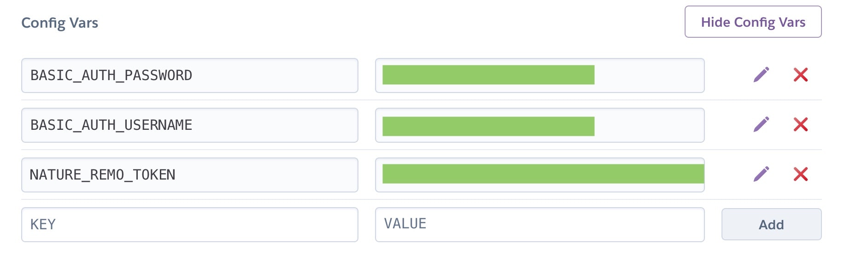Image resolution: width=868 pixels, height=279 pixels.
Task: Add the new config variable
Action: click(x=771, y=224)
